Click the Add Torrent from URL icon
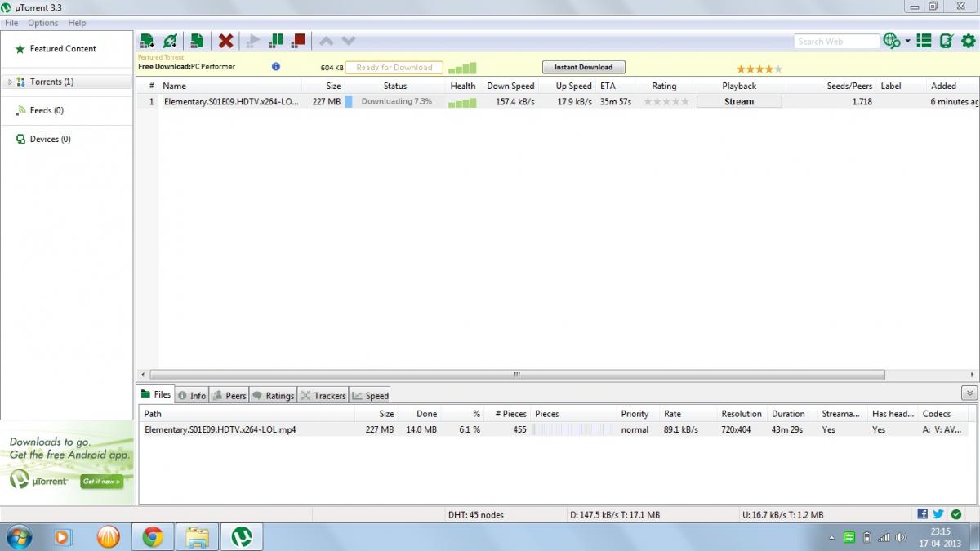Image resolution: width=980 pixels, height=551 pixels. pos(170,41)
